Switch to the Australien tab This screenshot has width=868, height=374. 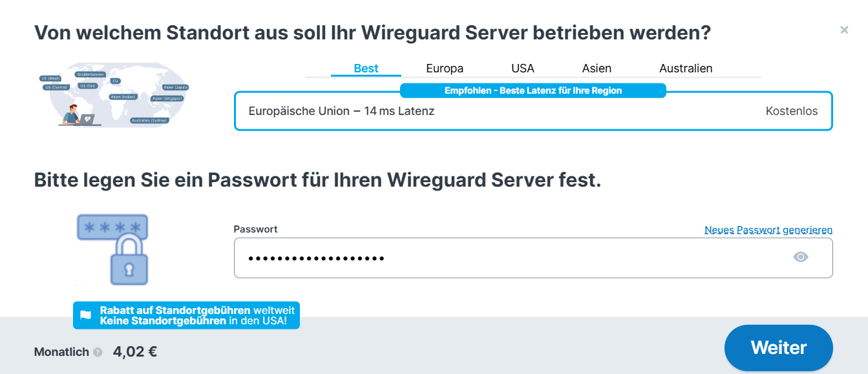685,68
